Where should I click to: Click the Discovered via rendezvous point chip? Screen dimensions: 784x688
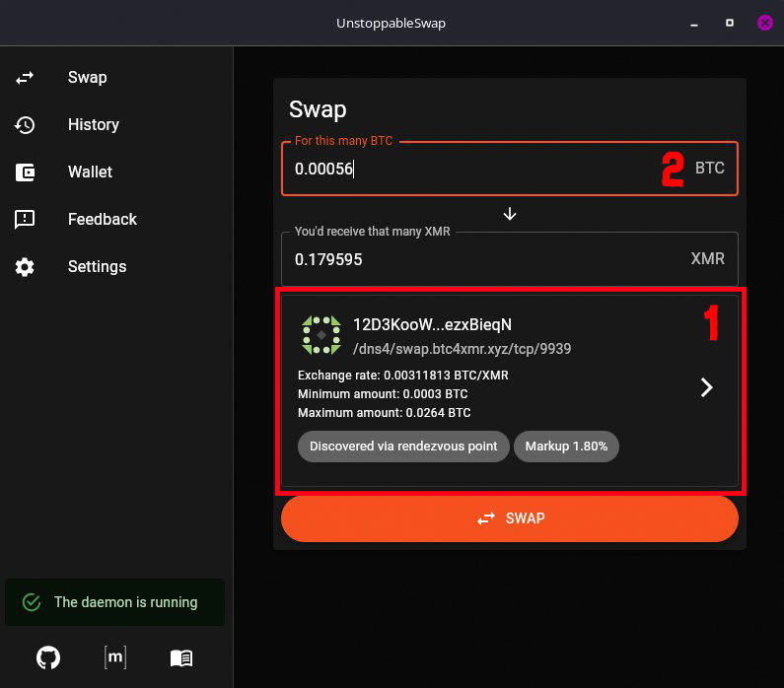(x=403, y=447)
